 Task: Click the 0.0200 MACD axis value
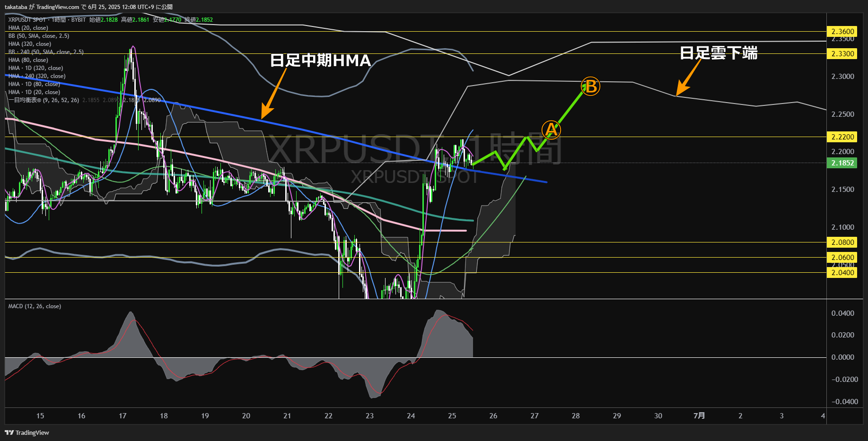pos(843,335)
